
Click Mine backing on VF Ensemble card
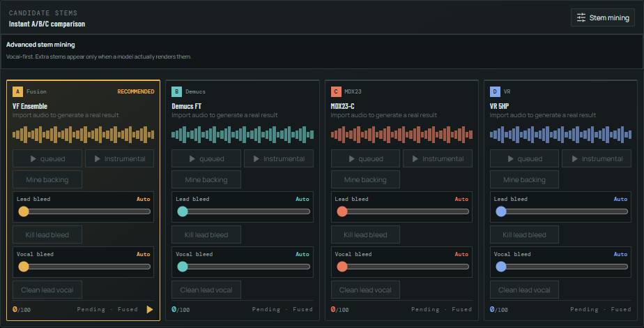pos(47,179)
